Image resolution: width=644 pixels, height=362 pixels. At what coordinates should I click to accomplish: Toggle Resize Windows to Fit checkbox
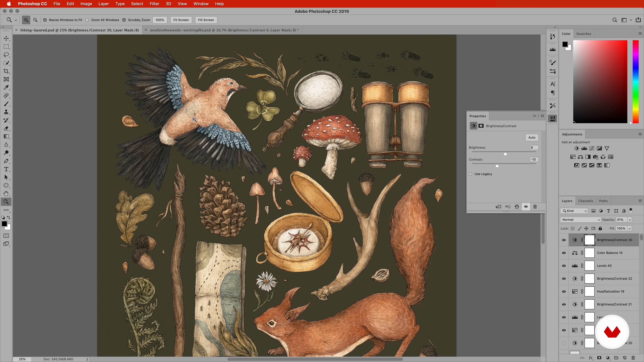click(x=45, y=20)
